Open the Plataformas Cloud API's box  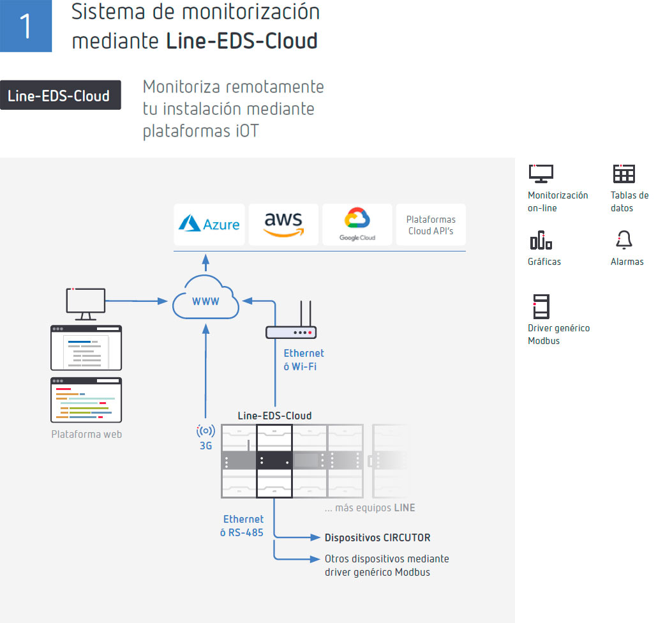[431, 225]
